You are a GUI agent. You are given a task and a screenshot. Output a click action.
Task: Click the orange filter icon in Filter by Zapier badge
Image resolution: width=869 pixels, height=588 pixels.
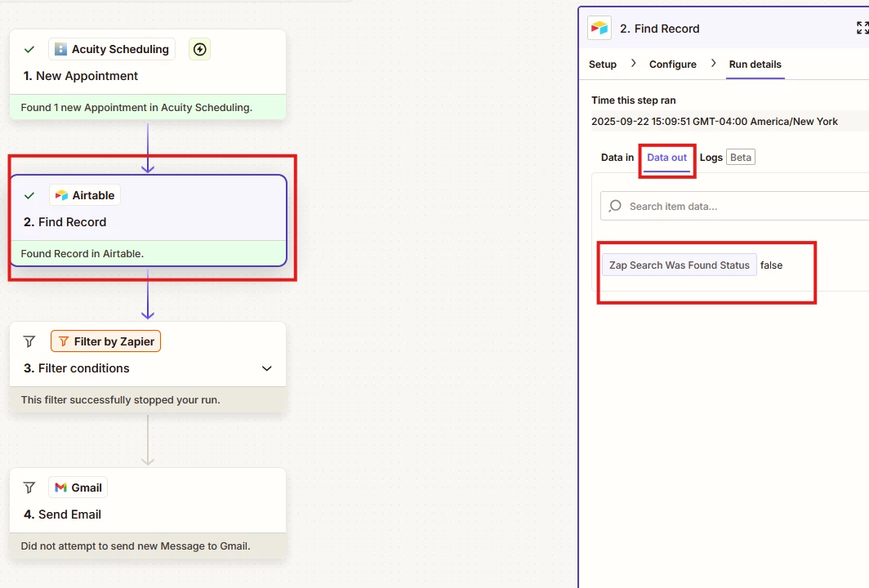[64, 341]
